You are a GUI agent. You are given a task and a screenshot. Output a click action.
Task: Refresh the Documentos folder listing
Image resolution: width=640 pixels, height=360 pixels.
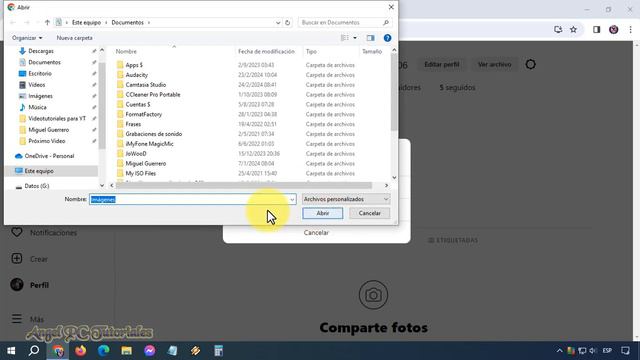287,22
